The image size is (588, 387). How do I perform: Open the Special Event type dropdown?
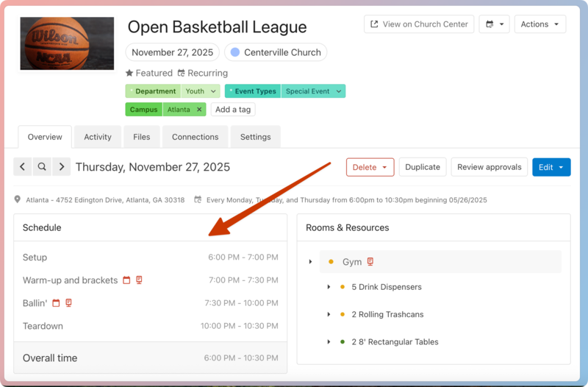[313, 91]
